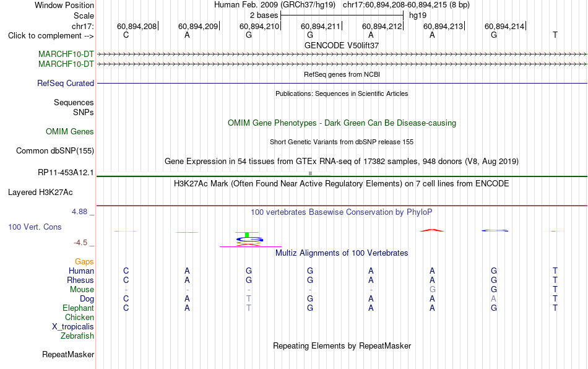This screenshot has height=369, width=588.
Task: Click position marker 60,894,213 on ruler
Action: (444, 26)
